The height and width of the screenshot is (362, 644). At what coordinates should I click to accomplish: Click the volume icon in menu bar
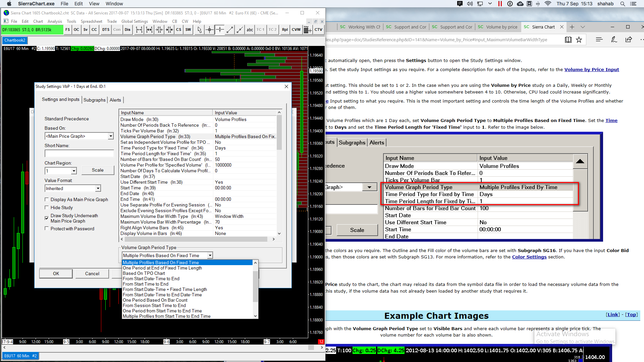(470, 4)
